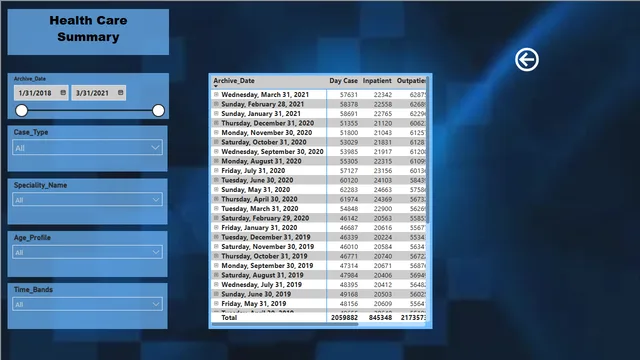Open start date calendar picker icon
The image size is (640, 360).
click(63, 93)
